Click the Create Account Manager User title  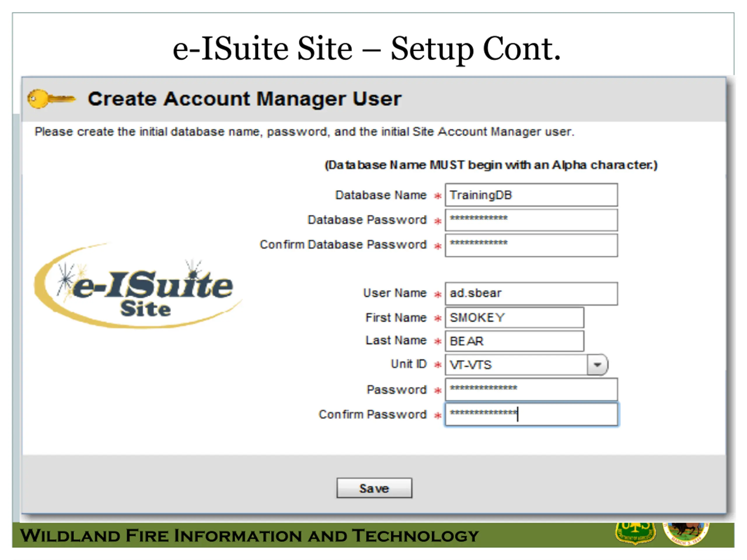coord(245,99)
